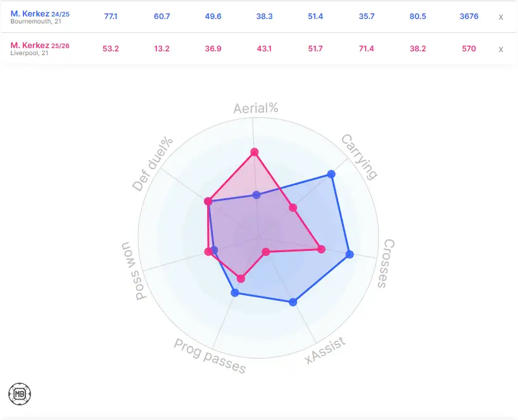The width and height of the screenshot is (518, 420).
Task: Click the blue xAssist data point
Action: (x=293, y=302)
